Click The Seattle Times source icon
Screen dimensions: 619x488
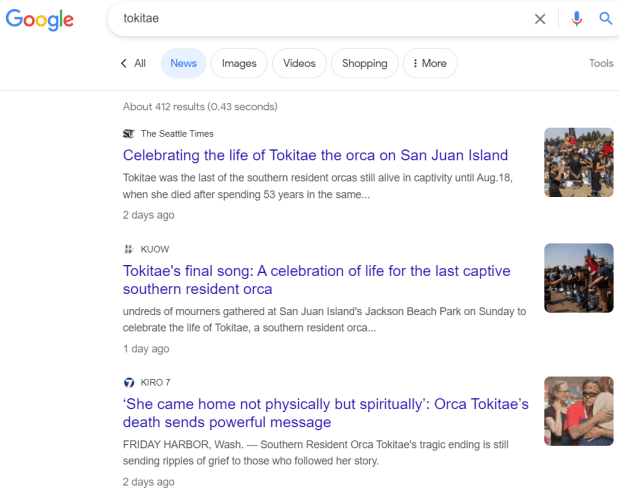128,133
